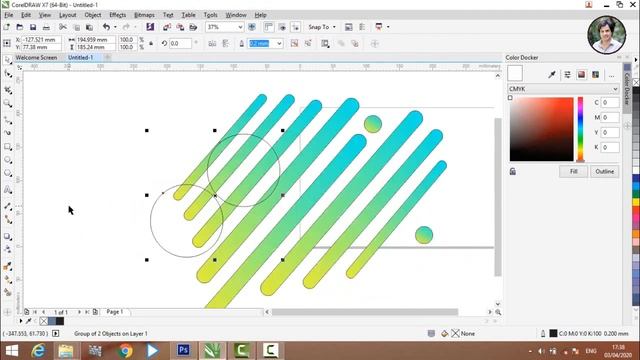This screenshot has height=360, width=640.
Task: Toggle show rulers button
Action: point(268,27)
